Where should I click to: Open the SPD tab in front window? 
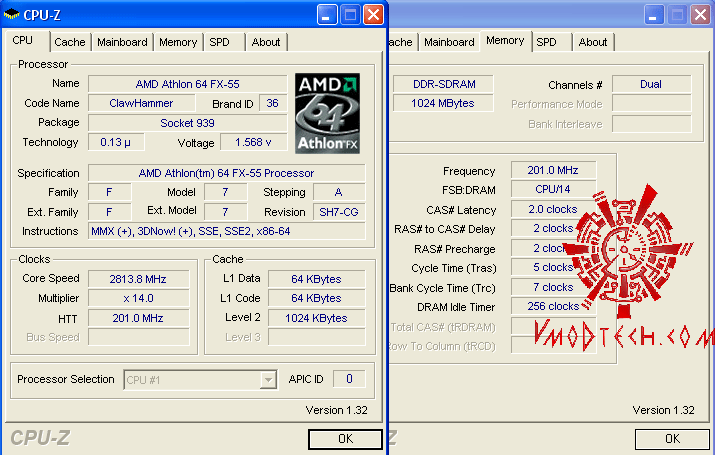[219, 42]
